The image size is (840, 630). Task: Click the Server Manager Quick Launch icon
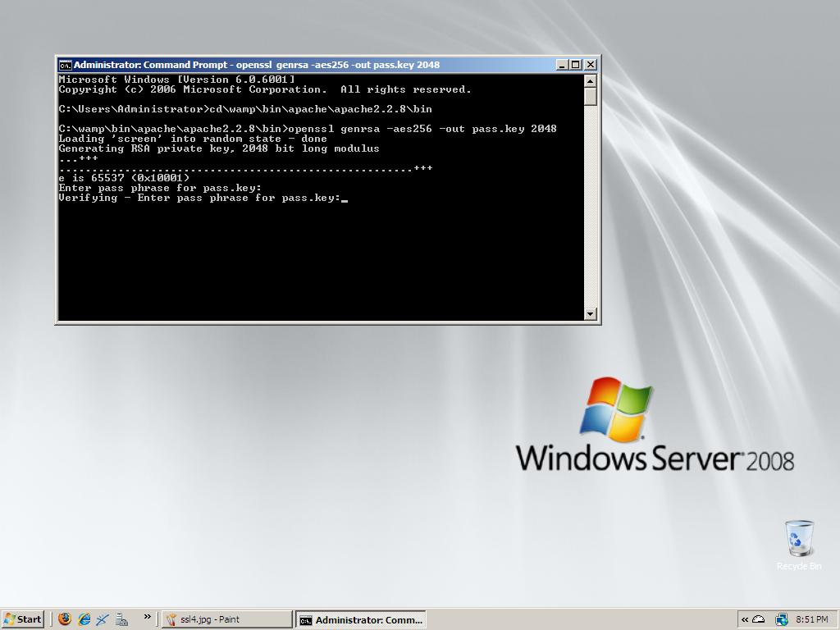121,619
